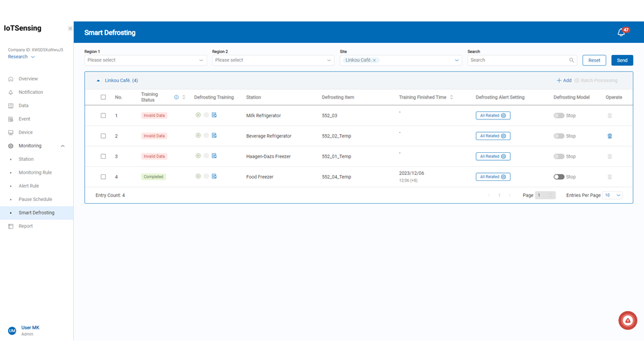Toggle Defrosting Model for Food Freezer

pos(559,177)
